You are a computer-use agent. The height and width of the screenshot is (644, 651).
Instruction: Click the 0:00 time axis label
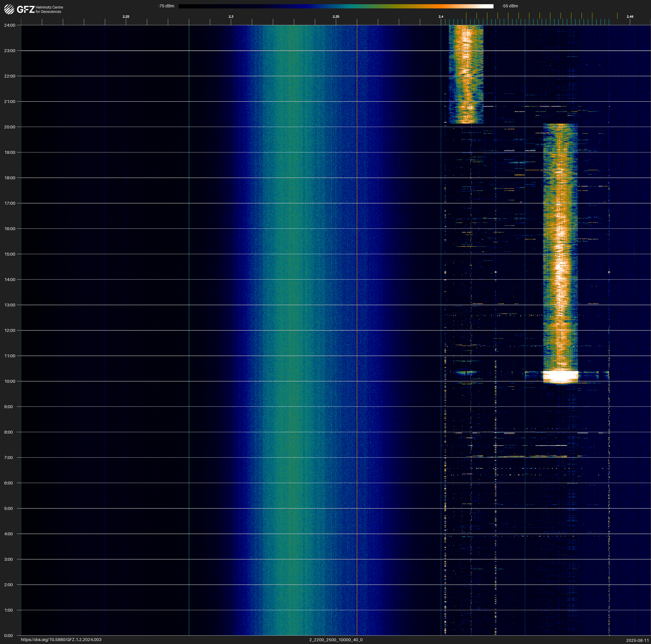(8, 636)
